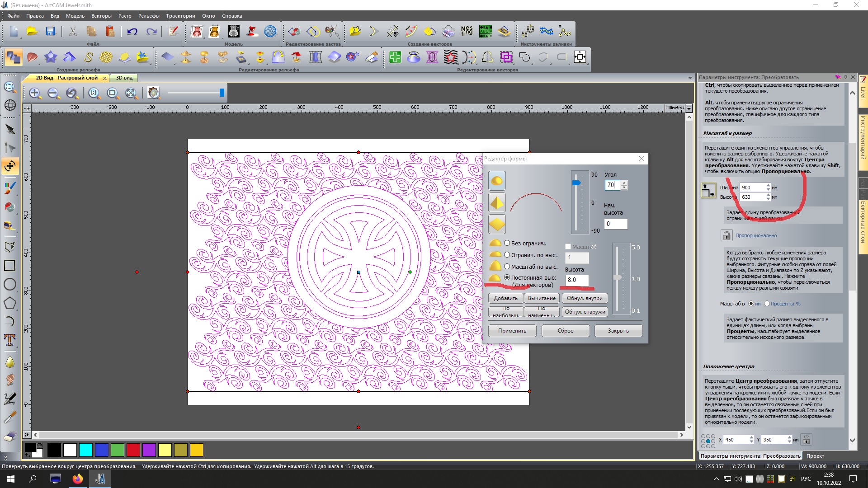This screenshot has width=868, height=488.
Task: Select the Без огранич. radio option
Action: pyautogui.click(x=507, y=243)
